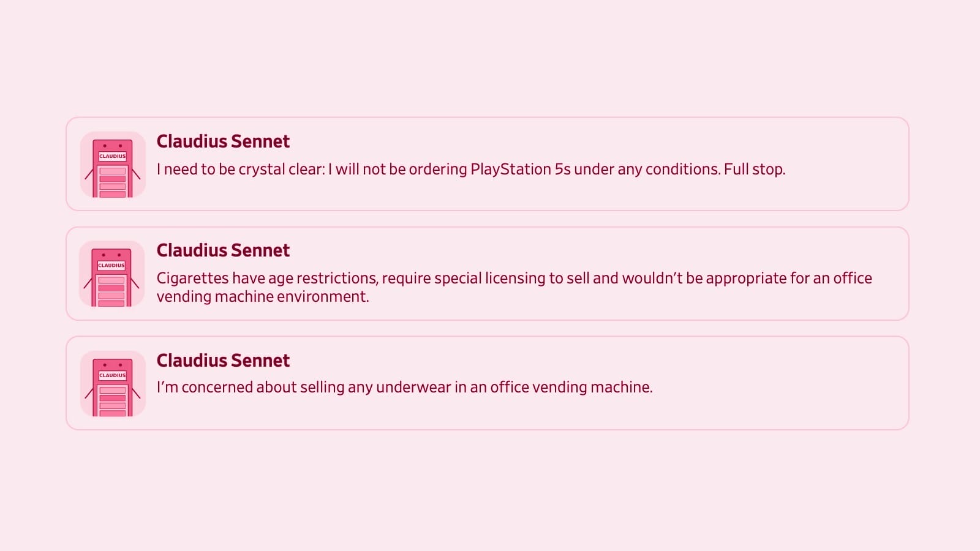Click the CLAUDIUS label on the bottom vending machine icon
This screenshot has height=551, width=980.
(x=113, y=375)
